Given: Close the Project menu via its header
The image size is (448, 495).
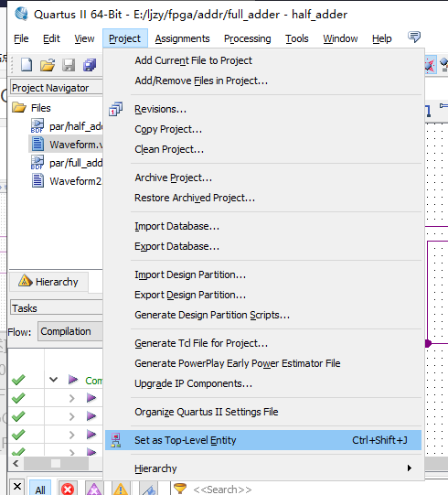Looking at the screenshot, I should coord(125,38).
